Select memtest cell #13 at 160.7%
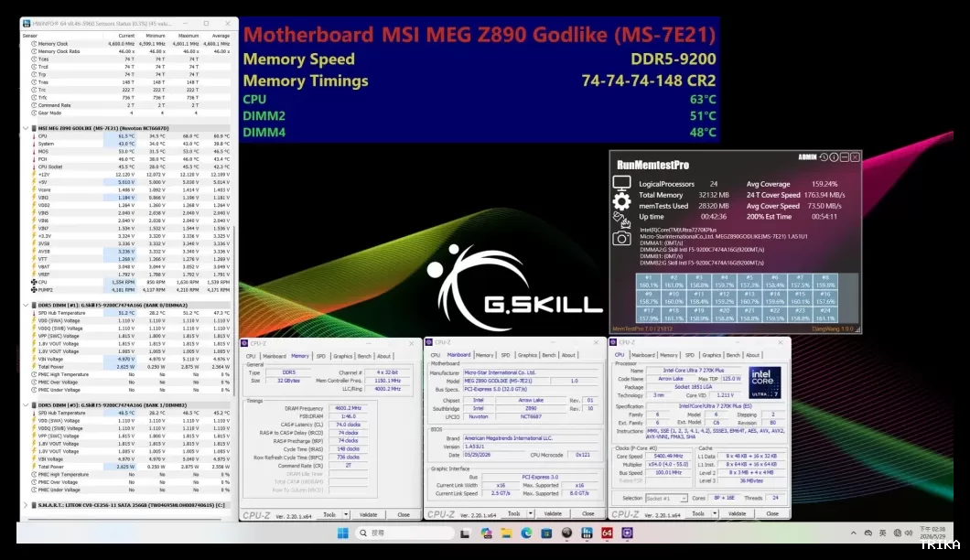Image resolution: width=970 pixels, height=560 pixels. (749, 299)
